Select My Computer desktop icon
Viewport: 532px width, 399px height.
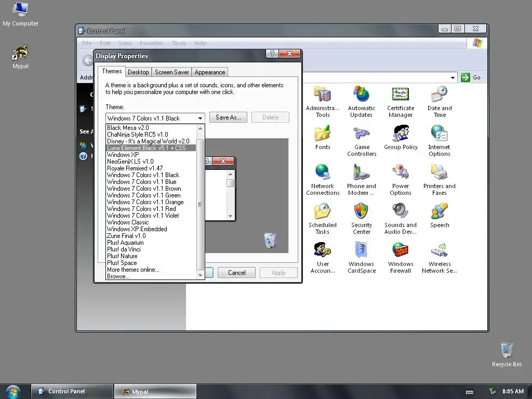tap(20, 9)
